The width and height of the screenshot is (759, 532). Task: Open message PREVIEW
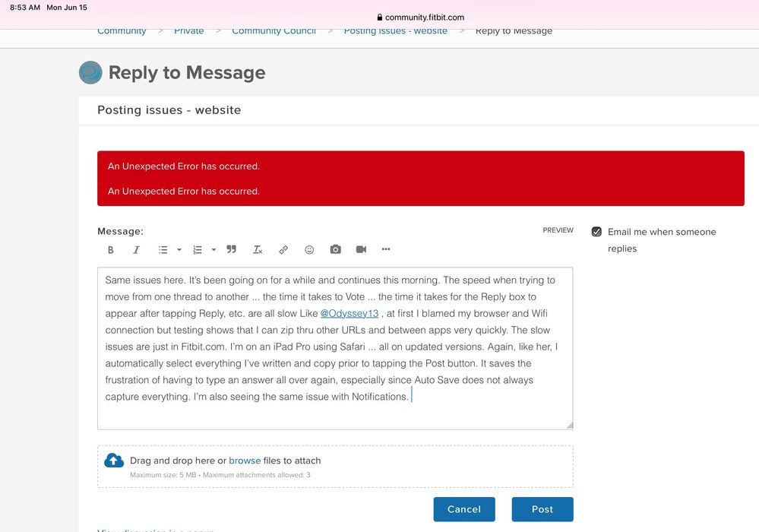tap(558, 230)
